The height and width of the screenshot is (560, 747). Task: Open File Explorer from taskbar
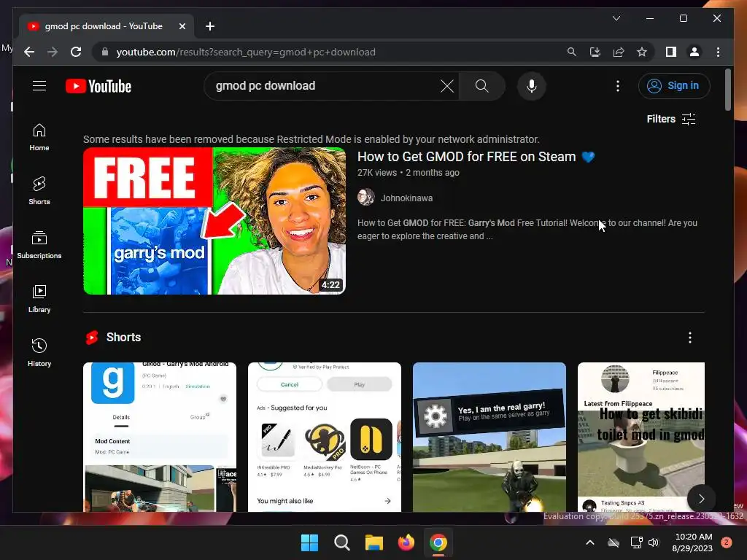(374, 542)
